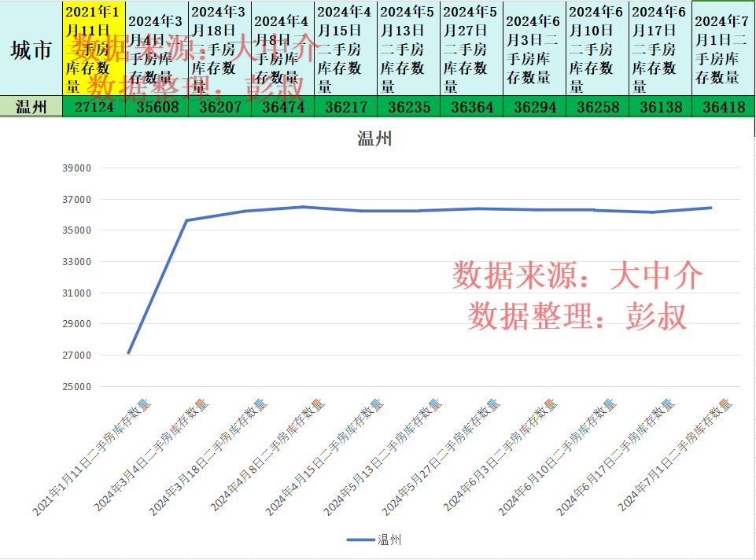The width and height of the screenshot is (756, 560).
Task: Click the x-axis label 2024年7月1日二手房库存数量
Action: (x=676, y=455)
